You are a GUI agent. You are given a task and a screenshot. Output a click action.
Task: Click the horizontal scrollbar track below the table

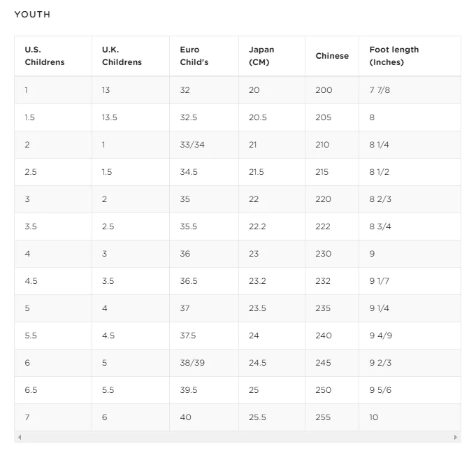[x=238, y=438]
